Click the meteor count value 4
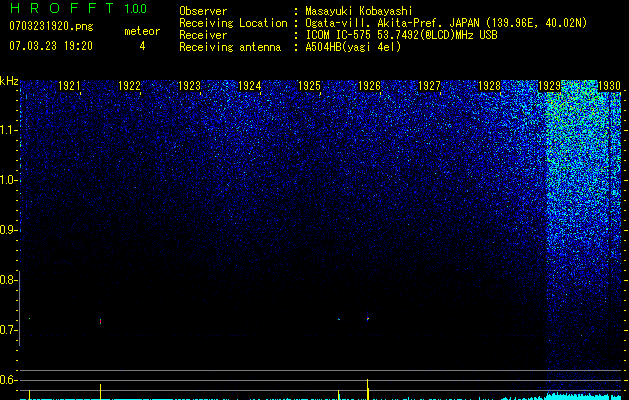 click(142, 46)
